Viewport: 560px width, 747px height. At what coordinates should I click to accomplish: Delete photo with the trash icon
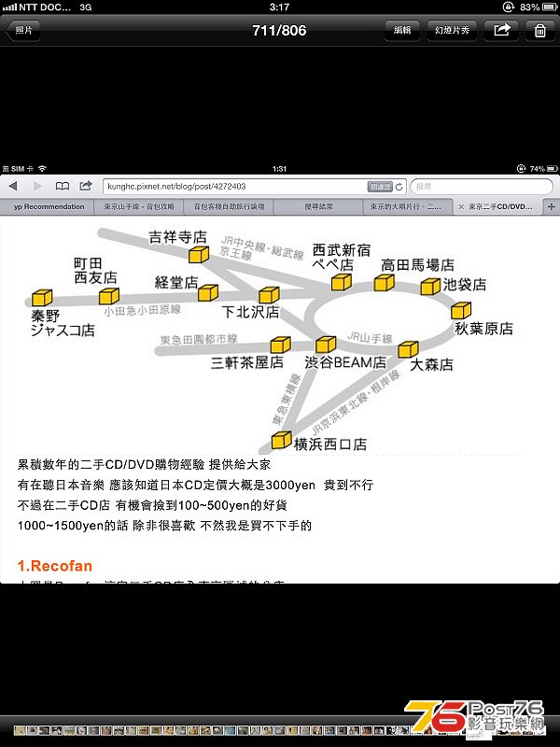click(540, 31)
